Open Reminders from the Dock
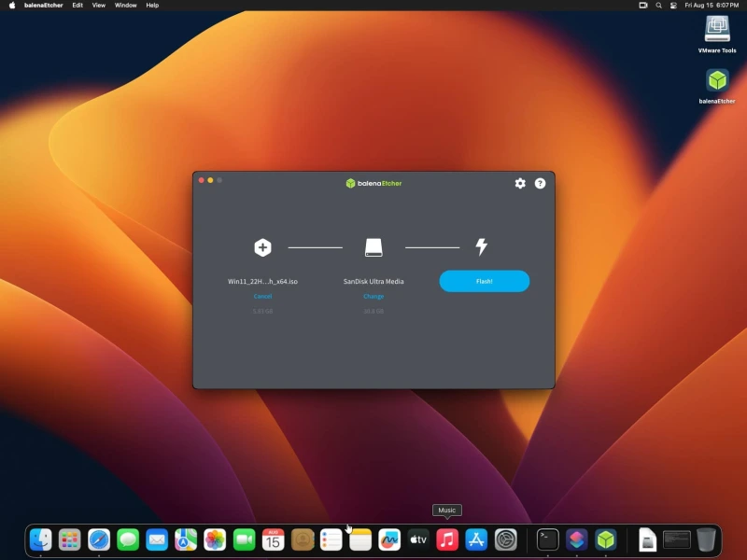The height and width of the screenshot is (560, 747). [331, 540]
